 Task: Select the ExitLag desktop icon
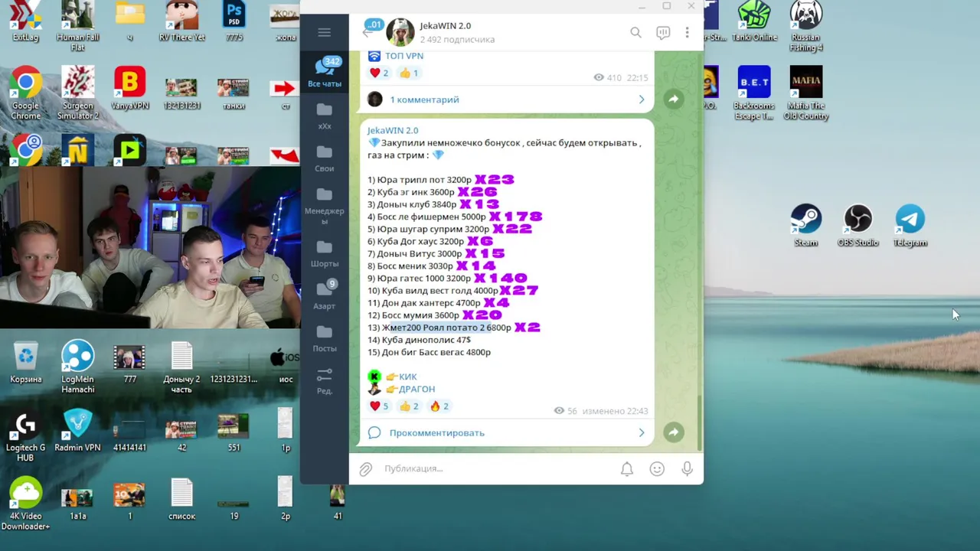[x=25, y=21]
